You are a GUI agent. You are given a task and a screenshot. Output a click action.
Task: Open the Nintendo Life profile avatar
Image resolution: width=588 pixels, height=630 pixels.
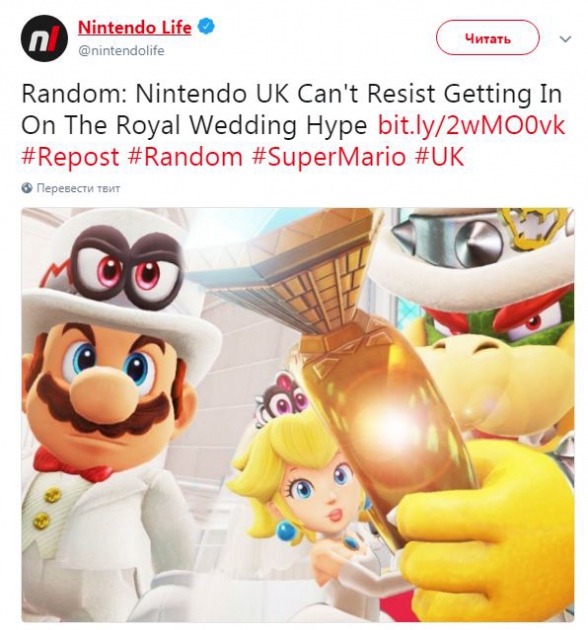tap(44, 39)
